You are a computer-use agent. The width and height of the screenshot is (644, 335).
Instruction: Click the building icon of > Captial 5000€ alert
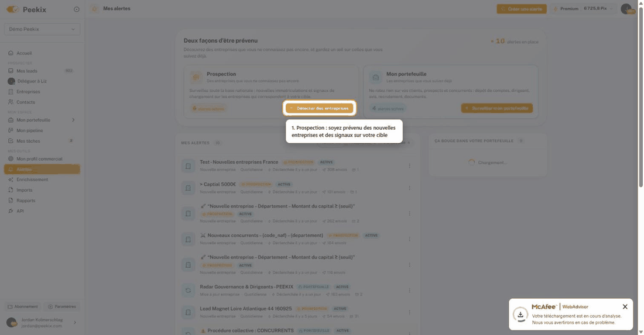pyautogui.click(x=188, y=188)
